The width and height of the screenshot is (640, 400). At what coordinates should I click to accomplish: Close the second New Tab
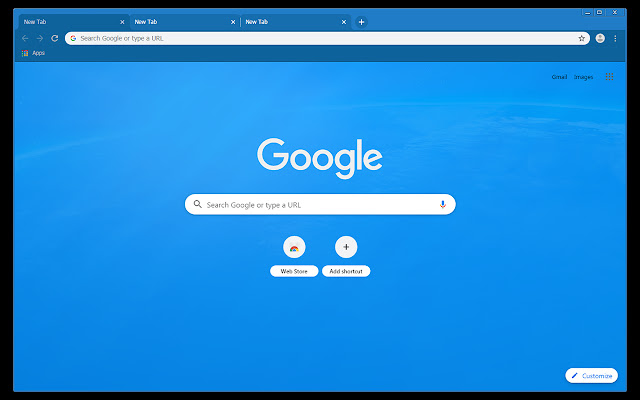click(233, 22)
